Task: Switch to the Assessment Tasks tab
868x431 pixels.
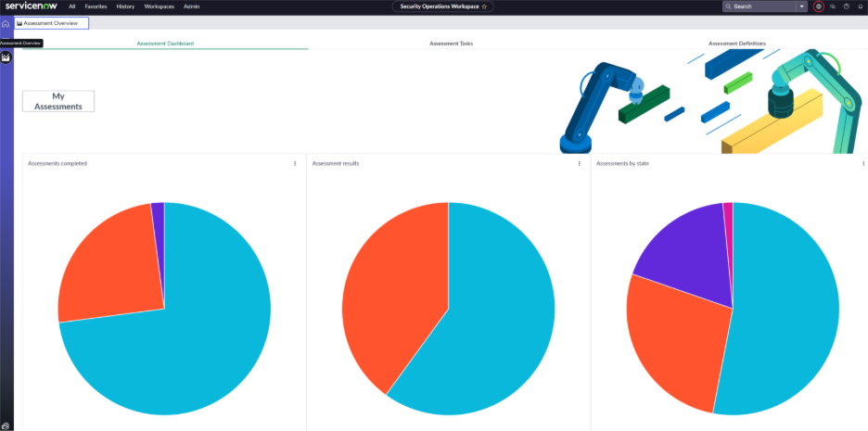Action: pyautogui.click(x=452, y=44)
